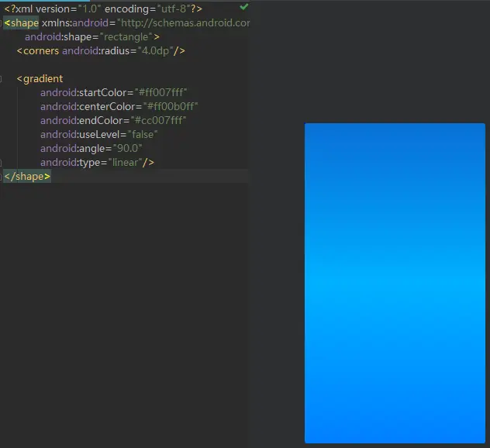
Task: Collapse the shape tag fold marker
Action: point(1,22)
